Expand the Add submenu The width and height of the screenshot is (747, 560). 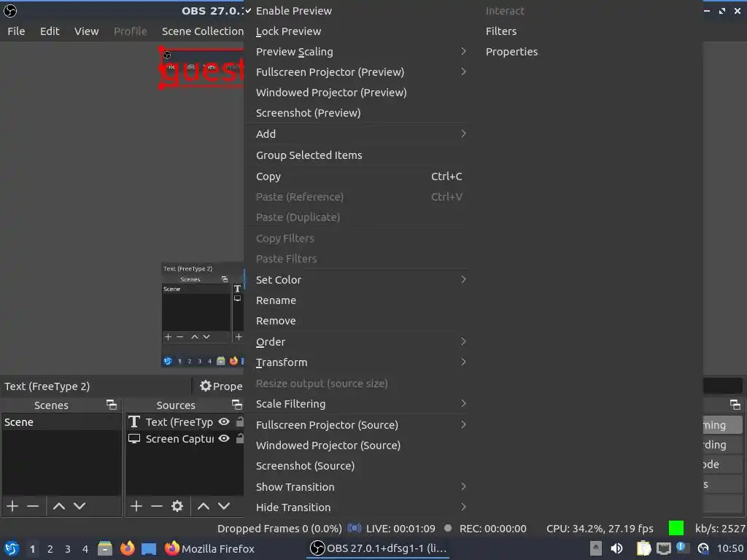[x=356, y=134]
